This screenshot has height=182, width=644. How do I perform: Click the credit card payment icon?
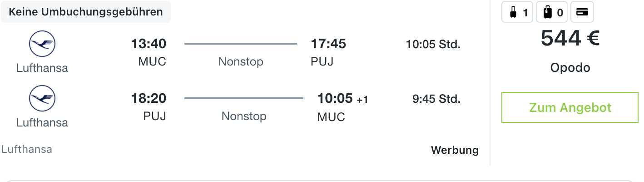pyautogui.click(x=582, y=13)
